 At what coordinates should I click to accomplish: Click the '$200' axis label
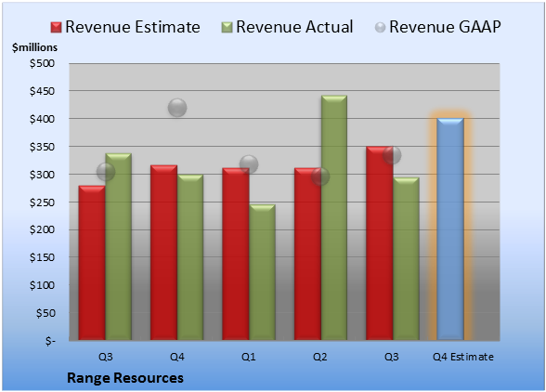[42, 230]
